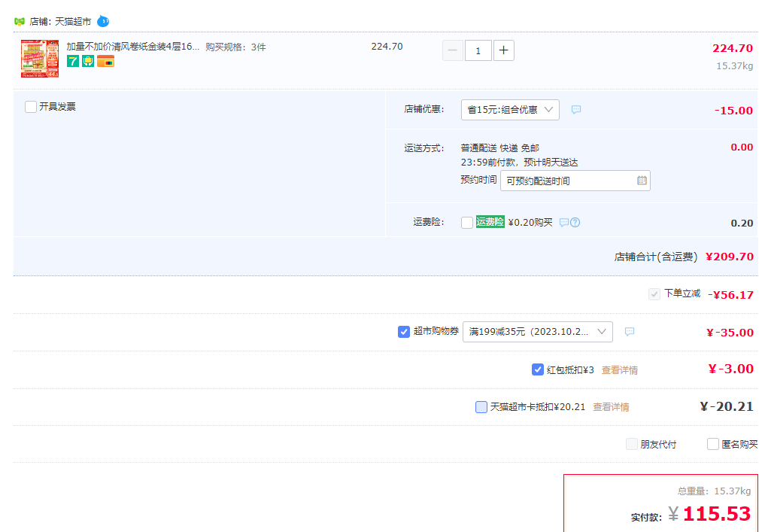Click the 总重量: 15.37kg text
The height and width of the screenshot is (532, 765).
[715, 491]
